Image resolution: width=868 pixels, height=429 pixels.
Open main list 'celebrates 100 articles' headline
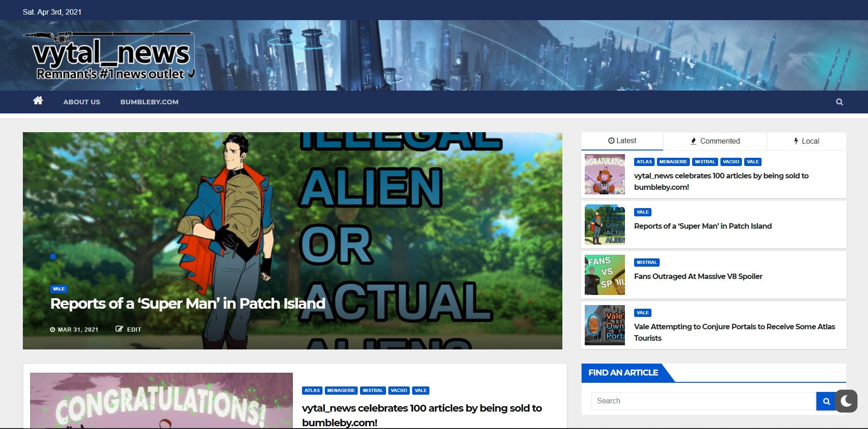[x=422, y=415]
